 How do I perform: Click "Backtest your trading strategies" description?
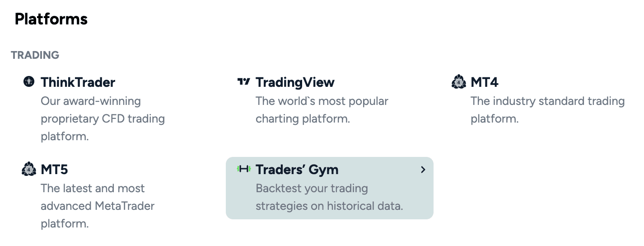pos(329,197)
